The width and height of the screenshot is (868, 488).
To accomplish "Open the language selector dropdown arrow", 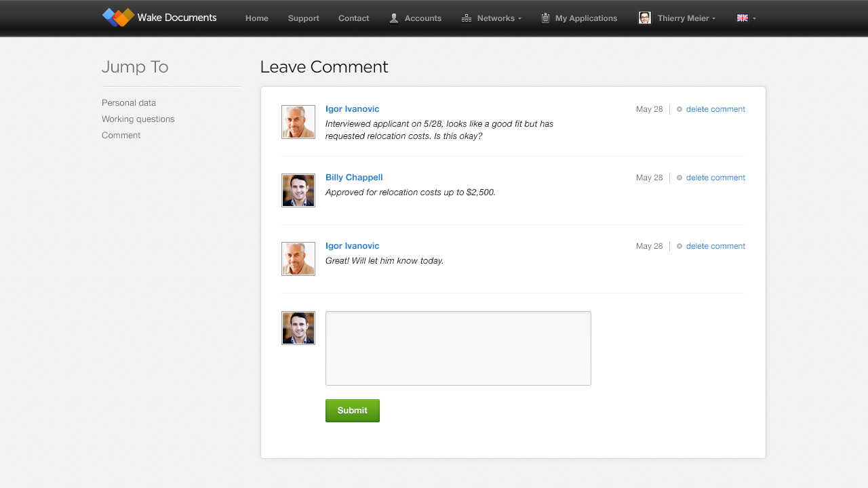I will click(754, 18).
